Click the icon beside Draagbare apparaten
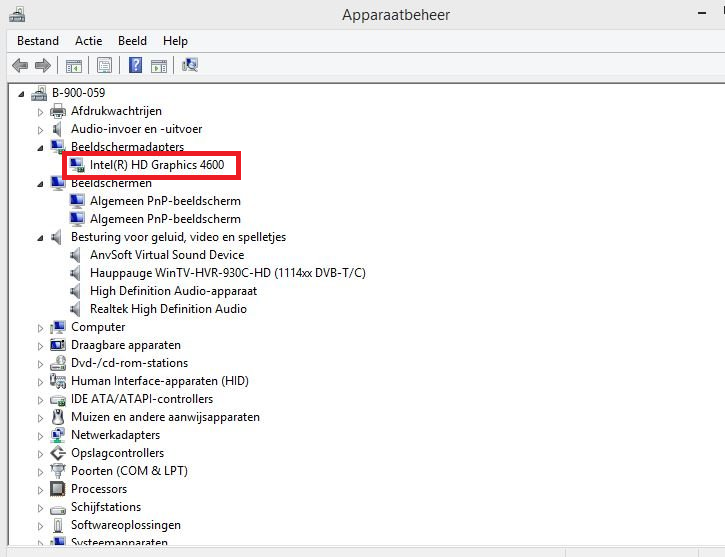 (x=58, y=345)
